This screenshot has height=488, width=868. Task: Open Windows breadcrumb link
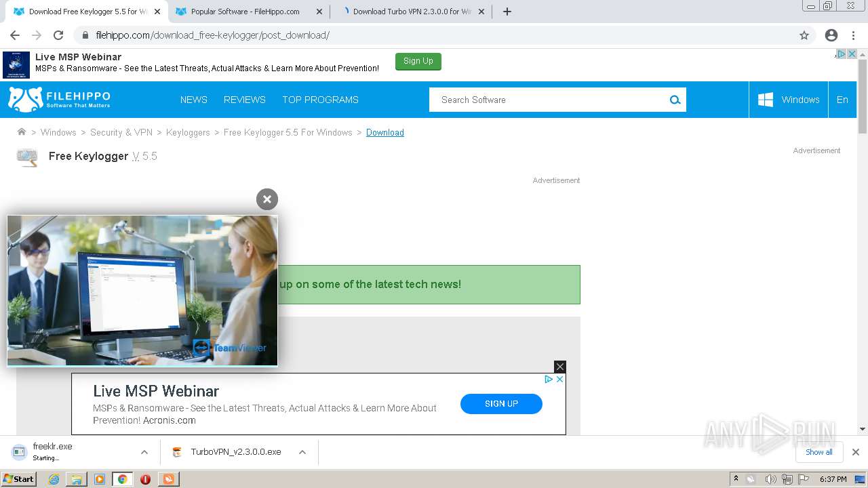click(x=58, y=133)
